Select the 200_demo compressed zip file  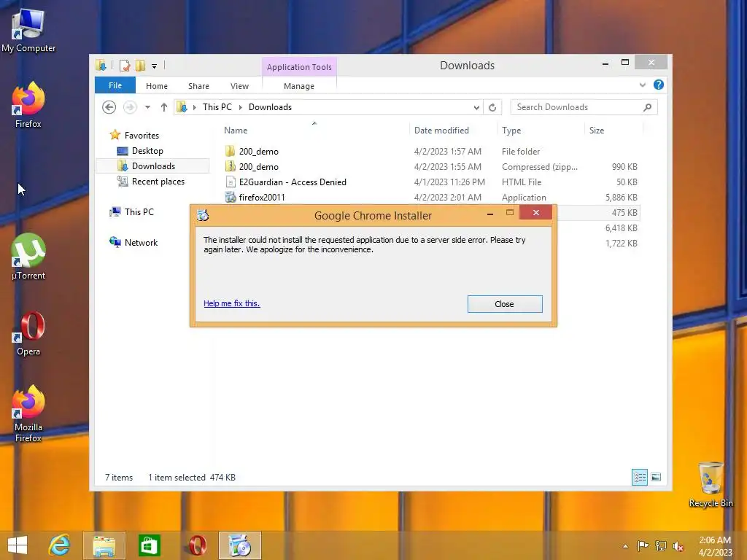coord(430,167)
